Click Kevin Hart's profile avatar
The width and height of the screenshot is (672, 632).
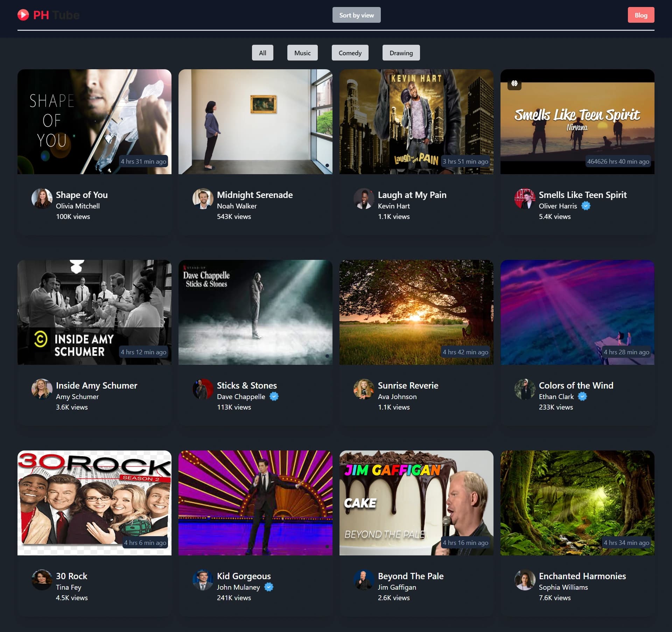tap(364, 199)
